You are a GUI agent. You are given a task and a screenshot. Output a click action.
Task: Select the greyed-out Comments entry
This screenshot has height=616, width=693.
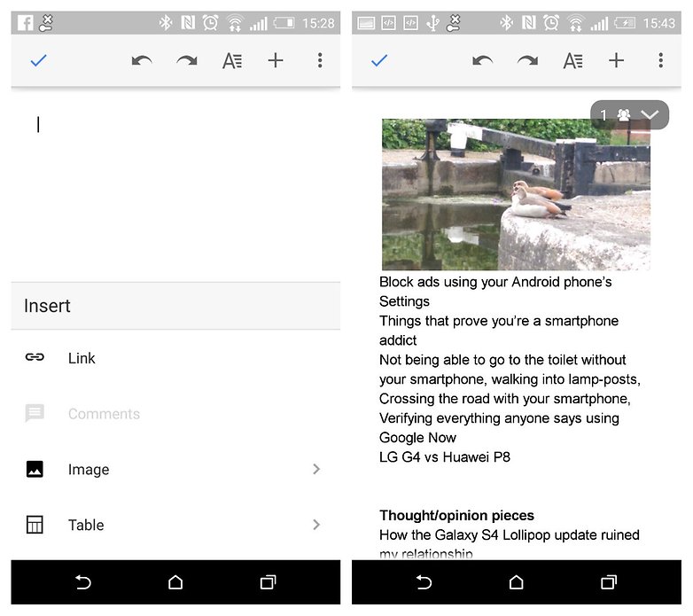click(175, 414)
